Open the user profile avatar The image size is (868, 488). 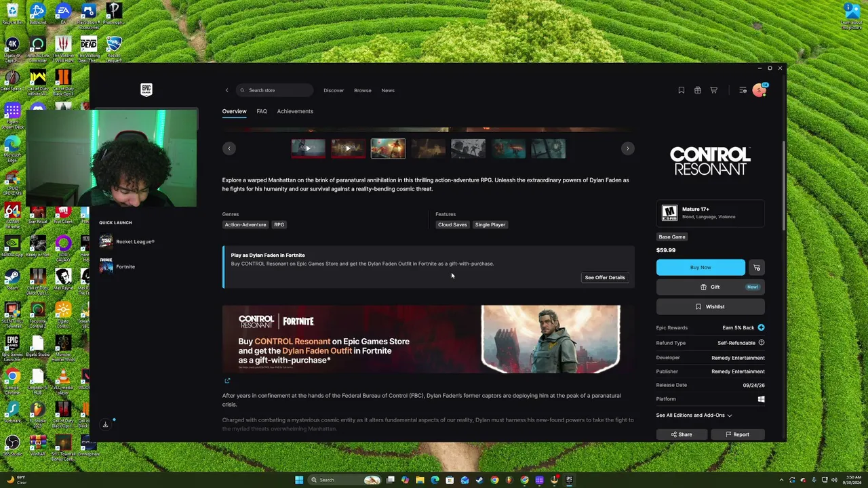coord(759,90)
